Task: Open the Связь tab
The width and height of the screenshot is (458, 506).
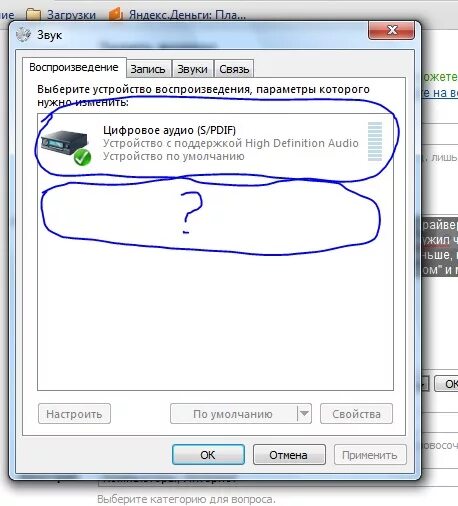Action: [x=234, y=69]
